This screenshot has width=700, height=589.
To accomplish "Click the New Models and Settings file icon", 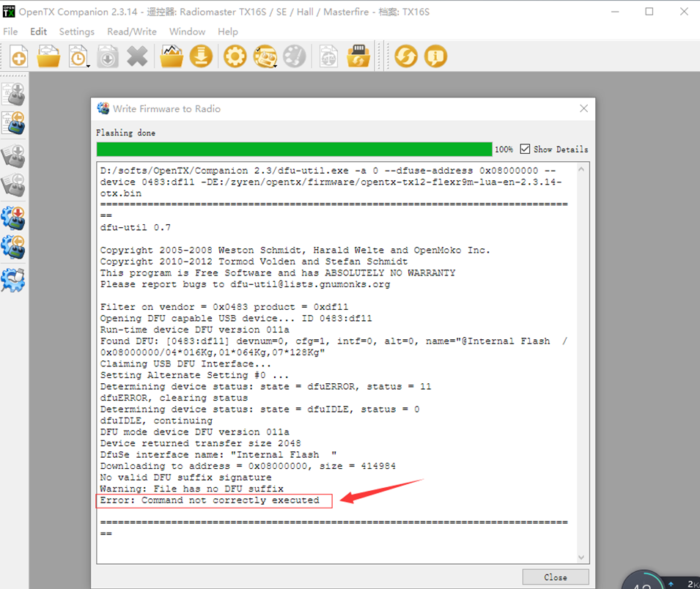I will click(18, 56).
